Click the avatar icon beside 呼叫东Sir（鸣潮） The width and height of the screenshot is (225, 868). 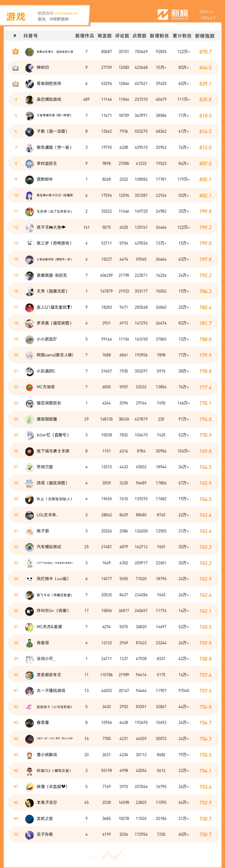point(30,611)
